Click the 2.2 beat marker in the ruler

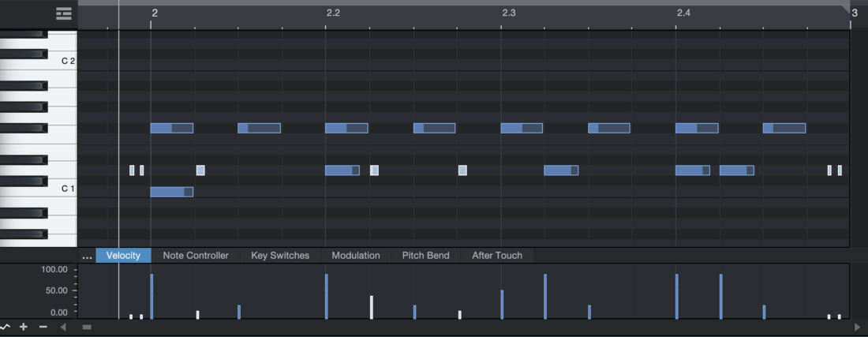333,13
